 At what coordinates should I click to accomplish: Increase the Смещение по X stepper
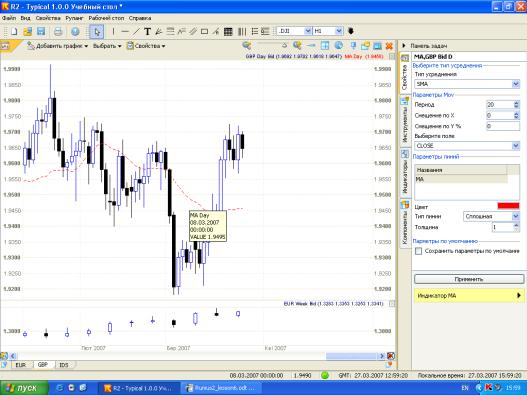click(x=516, y=114)
